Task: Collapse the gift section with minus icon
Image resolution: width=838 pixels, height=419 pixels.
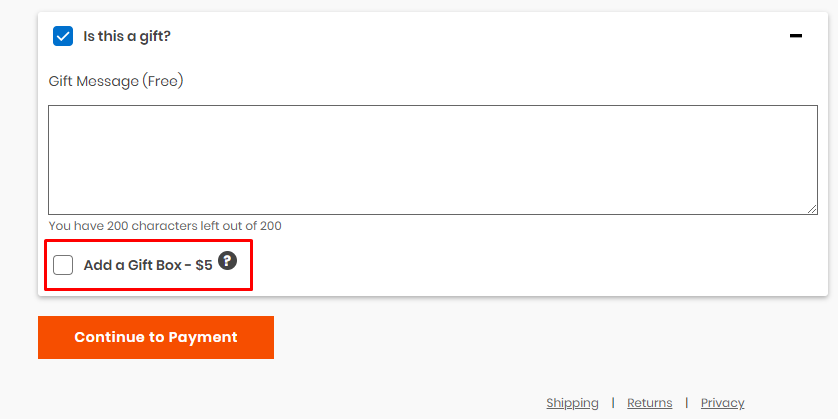Action: (x=796, y=36)
